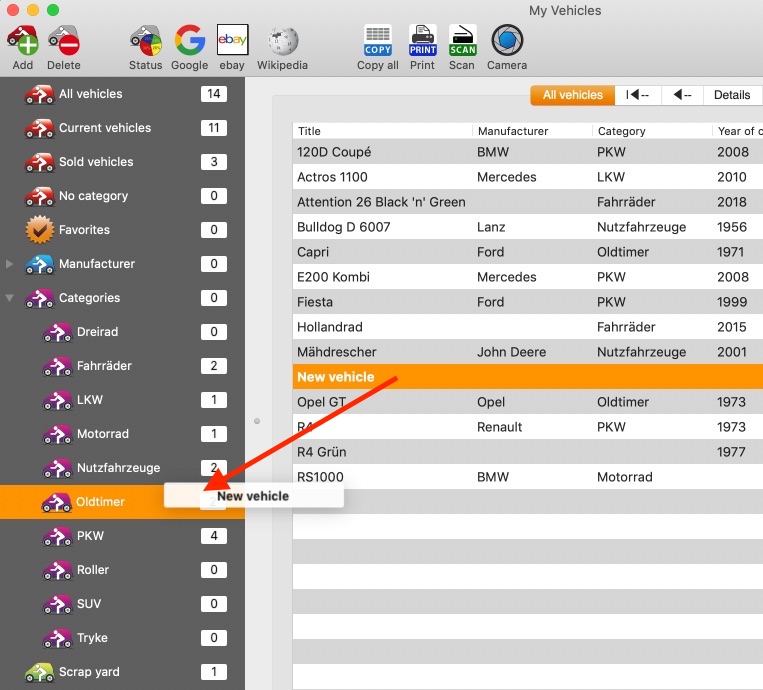Collapse the Categories tree node

[9, 298]
